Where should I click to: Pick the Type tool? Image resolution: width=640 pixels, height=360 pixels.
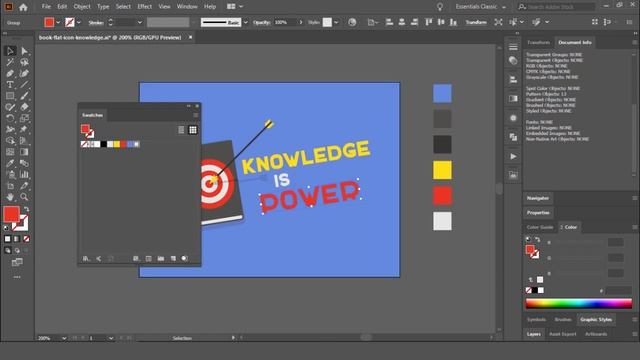[x=10, y=85]
